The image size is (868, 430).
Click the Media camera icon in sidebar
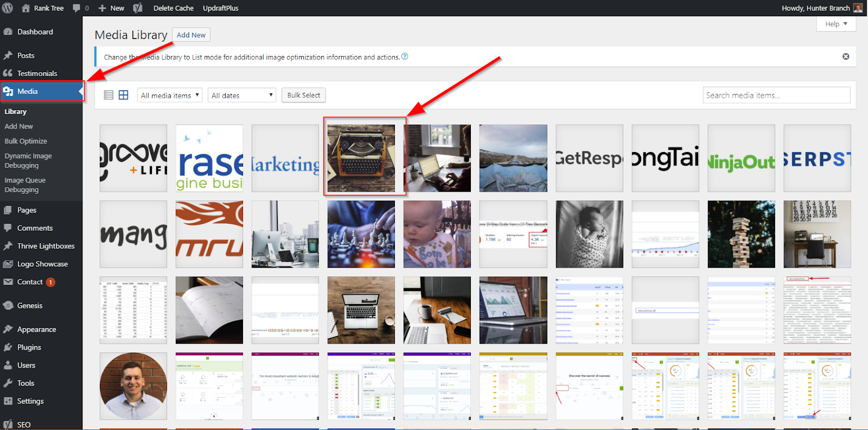tap(8, 91)
